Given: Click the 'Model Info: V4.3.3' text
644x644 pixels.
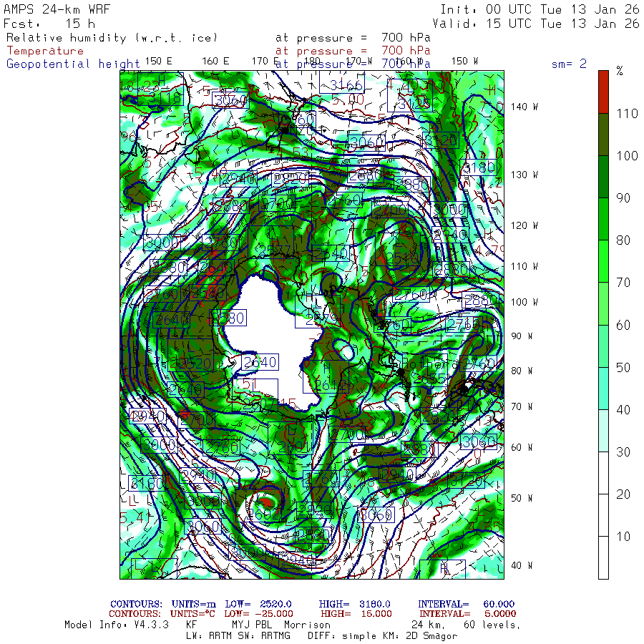Looking at the screenshot, I should pos(117,625).
